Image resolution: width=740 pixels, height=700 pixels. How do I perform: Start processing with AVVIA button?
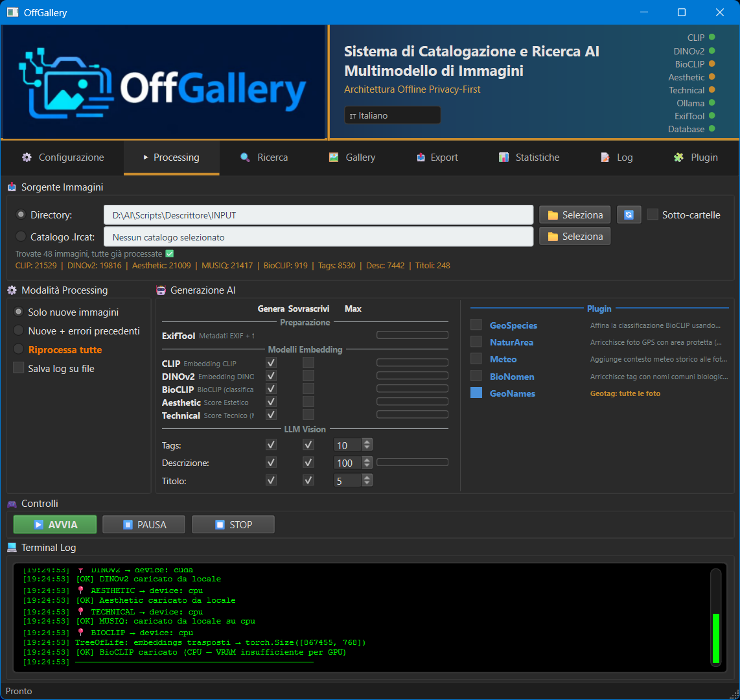pyautogui.click(x=55, y=524)
